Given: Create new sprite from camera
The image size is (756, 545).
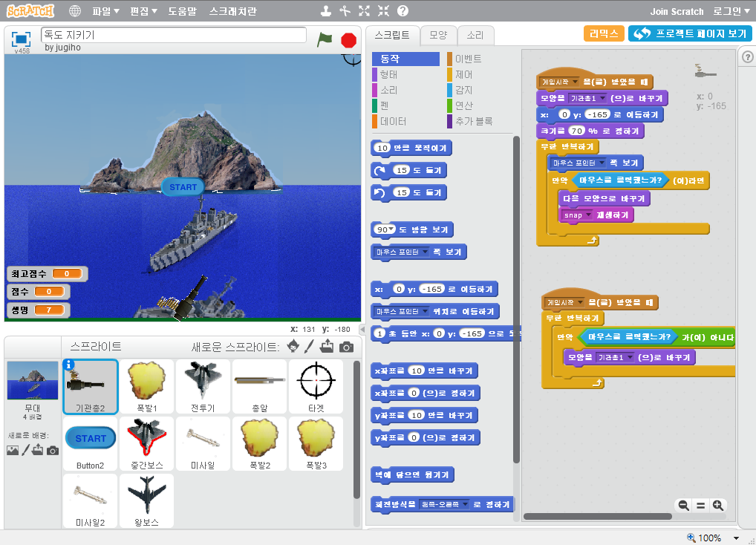Looking at the screenshot, I should (x=346, y=347).
